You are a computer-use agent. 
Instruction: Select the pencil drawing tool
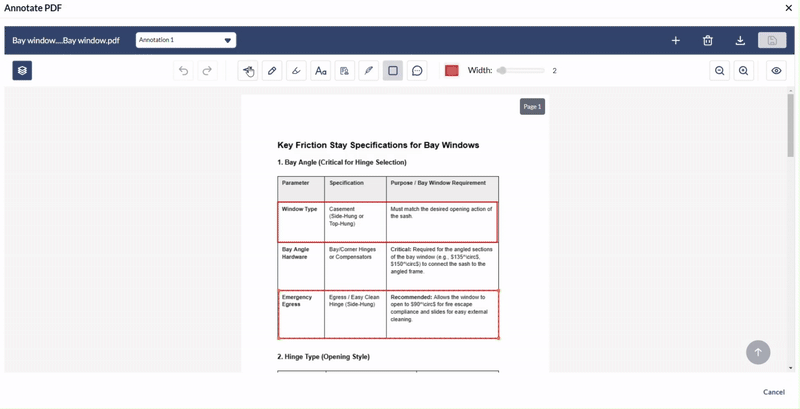[272, 71]
